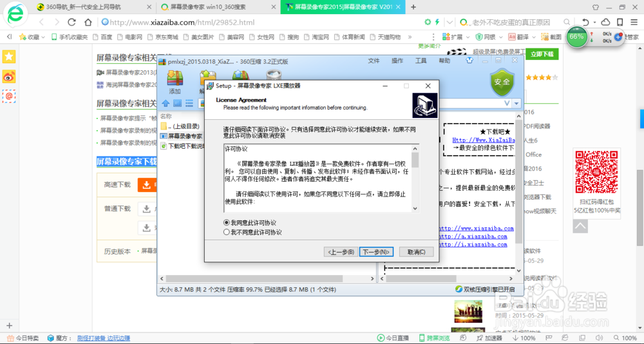Open 文件 menu in 360压缩
The width and height of the screenshot is (644, 344).
pyautogui.click(x=374, y=61)
